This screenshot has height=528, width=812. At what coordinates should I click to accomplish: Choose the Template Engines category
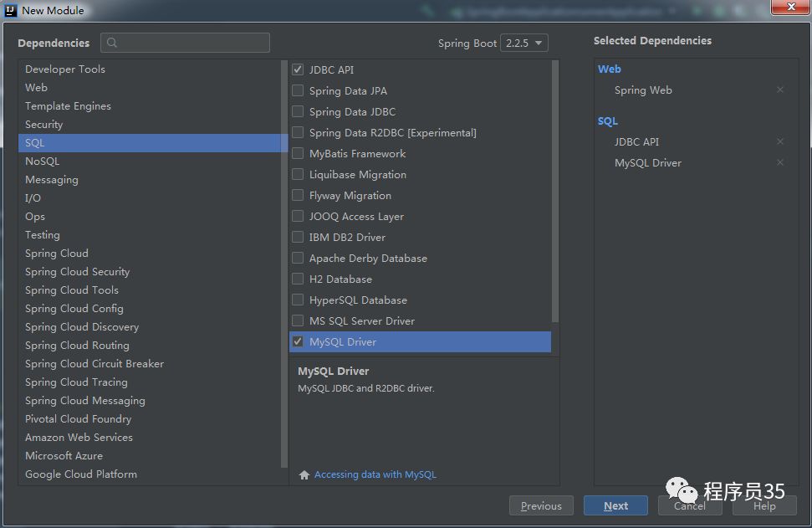point(150,105)
